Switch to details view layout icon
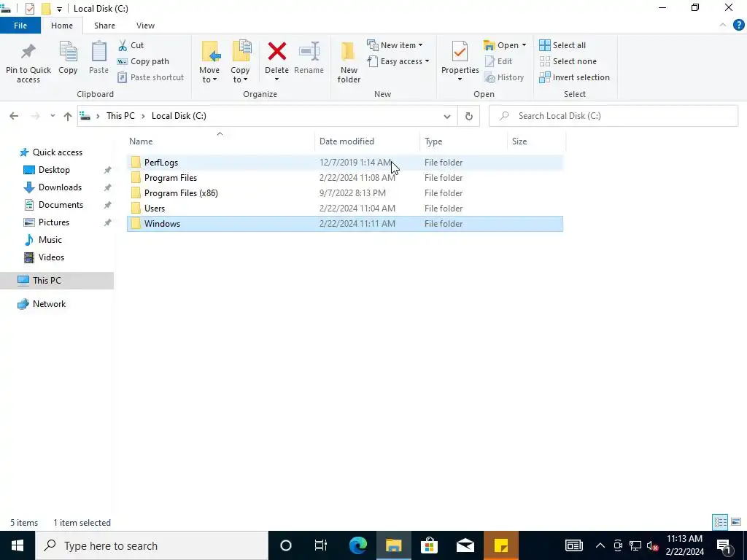Screen dimensions: 747x560 (720, 522)
